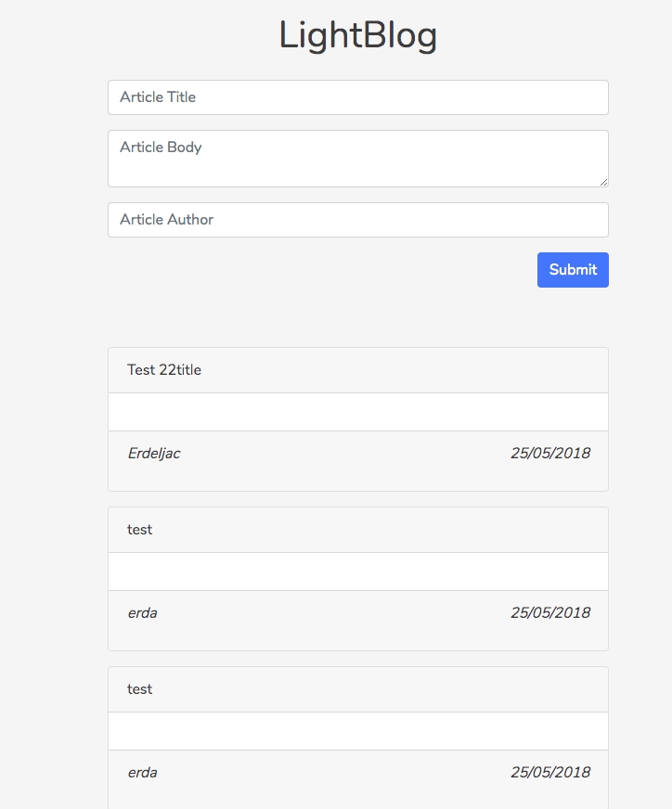Image resolution: width=672 pixels, height=809 pixels.
Task: Click the empty body of the middle article
Action: (357, 571)
